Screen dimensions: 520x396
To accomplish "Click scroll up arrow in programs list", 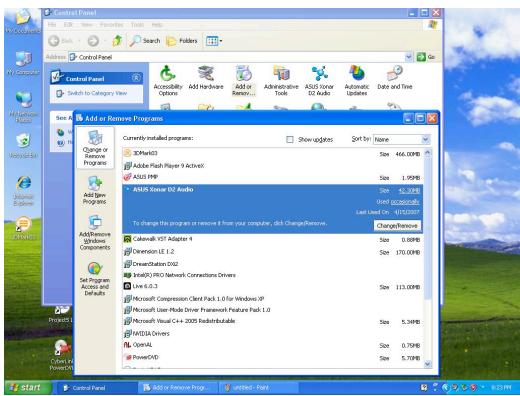I will 427,153.
